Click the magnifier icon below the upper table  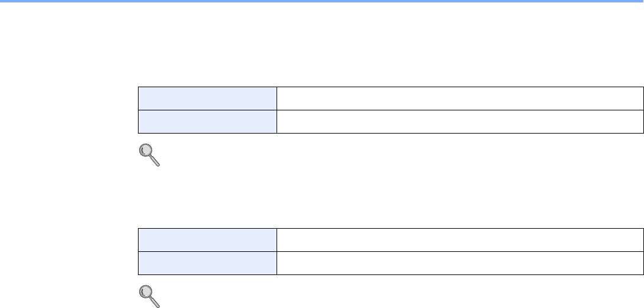pyautogui.click(x=148, y=155)
